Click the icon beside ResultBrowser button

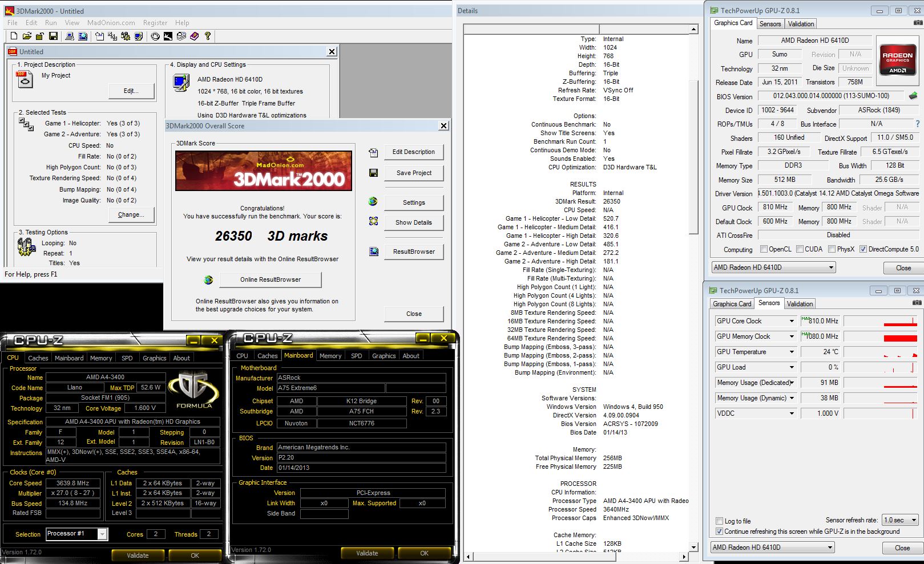coord(374,251)
